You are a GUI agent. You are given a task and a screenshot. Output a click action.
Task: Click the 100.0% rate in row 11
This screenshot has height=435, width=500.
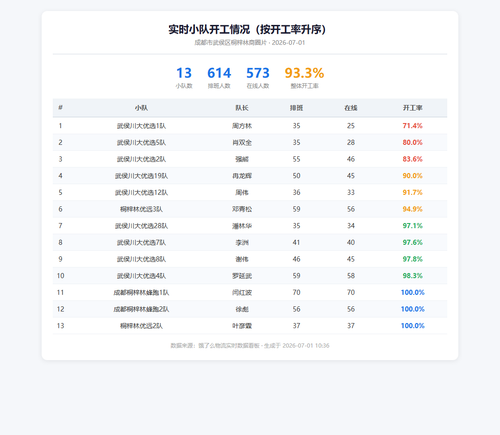pyautogui.click(x=413, y=292)
